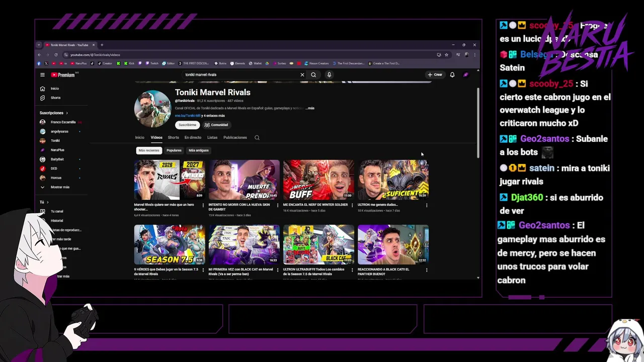Open Historial in the sidebar
The image size is (644, 362).
(56, 220)
